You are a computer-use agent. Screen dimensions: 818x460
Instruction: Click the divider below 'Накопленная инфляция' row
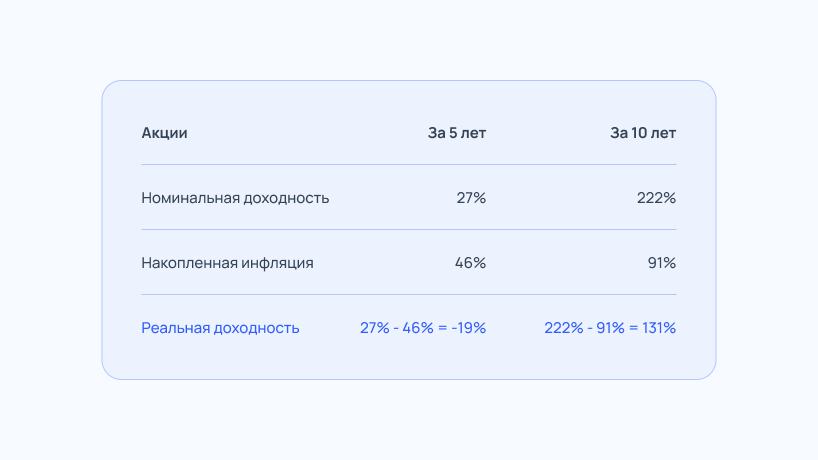point(409,295)
